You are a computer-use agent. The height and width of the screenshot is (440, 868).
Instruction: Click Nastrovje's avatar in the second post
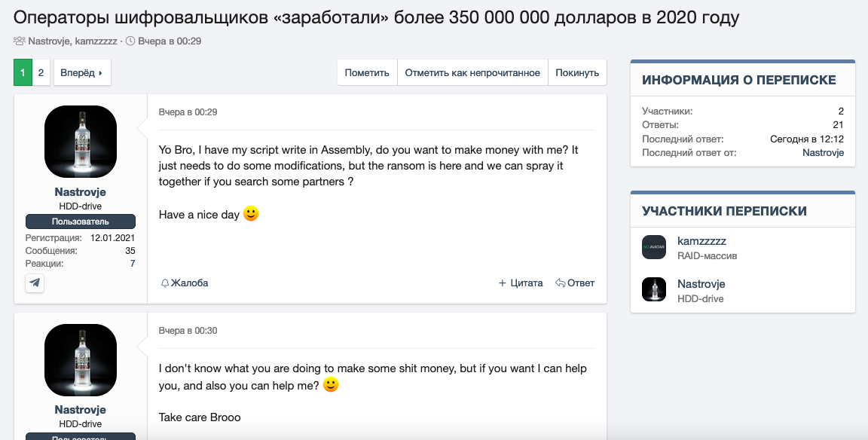pos(81,359)
